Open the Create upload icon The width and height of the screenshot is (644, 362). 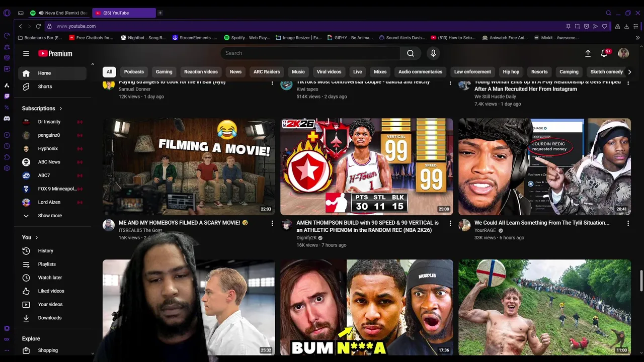pyautogui.click(x=588, y=53)
